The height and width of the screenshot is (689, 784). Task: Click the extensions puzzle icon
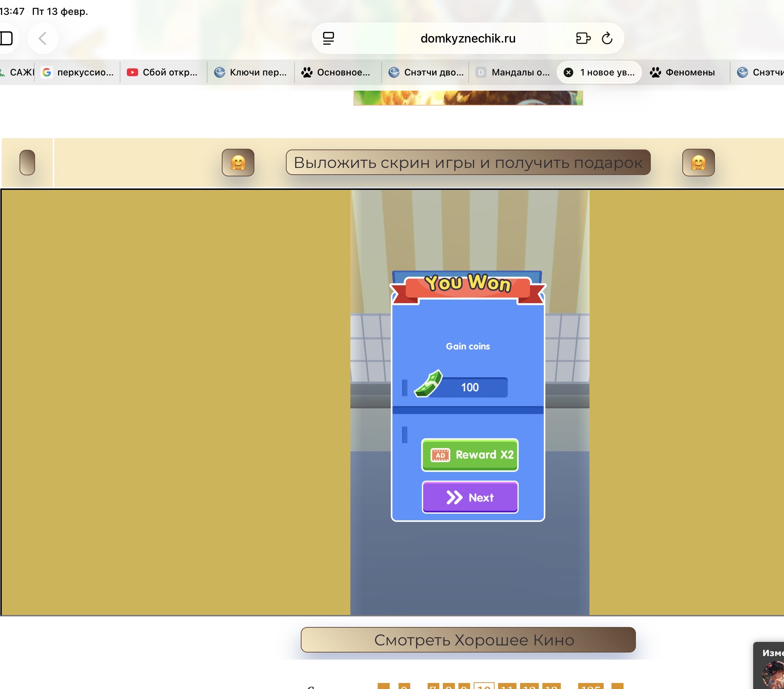coord(583,38)
